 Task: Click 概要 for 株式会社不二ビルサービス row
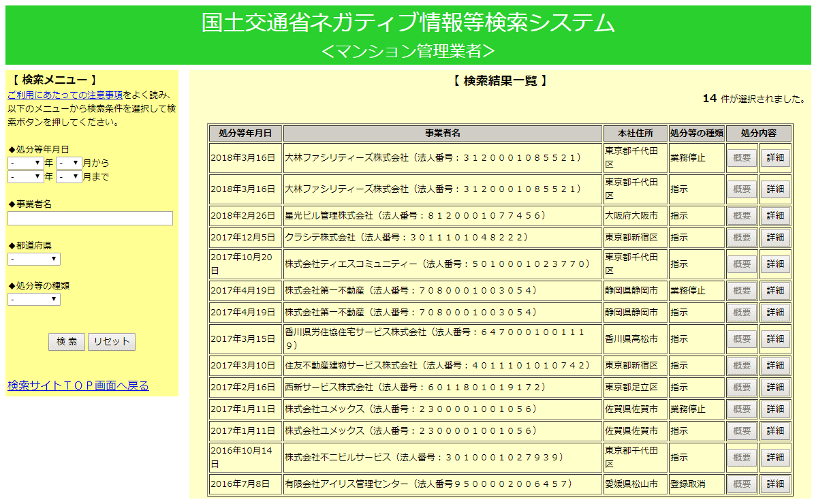coord(742,457)
